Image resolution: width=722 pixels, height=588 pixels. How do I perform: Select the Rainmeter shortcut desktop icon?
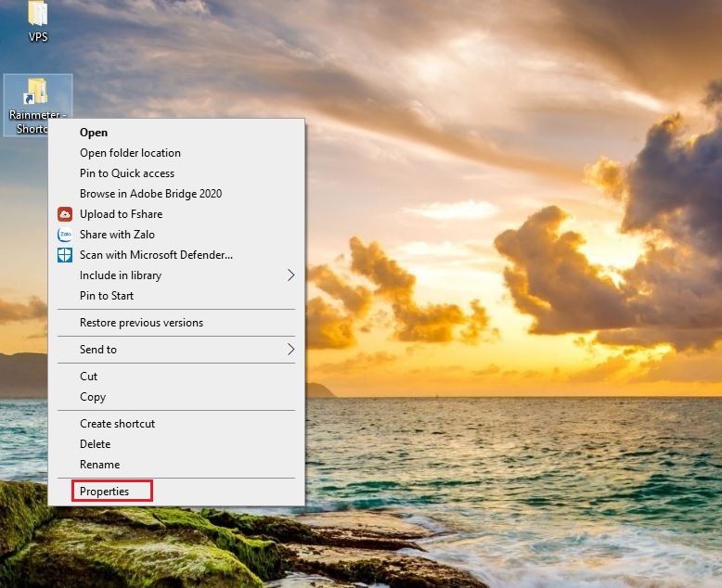click(37, 106)
